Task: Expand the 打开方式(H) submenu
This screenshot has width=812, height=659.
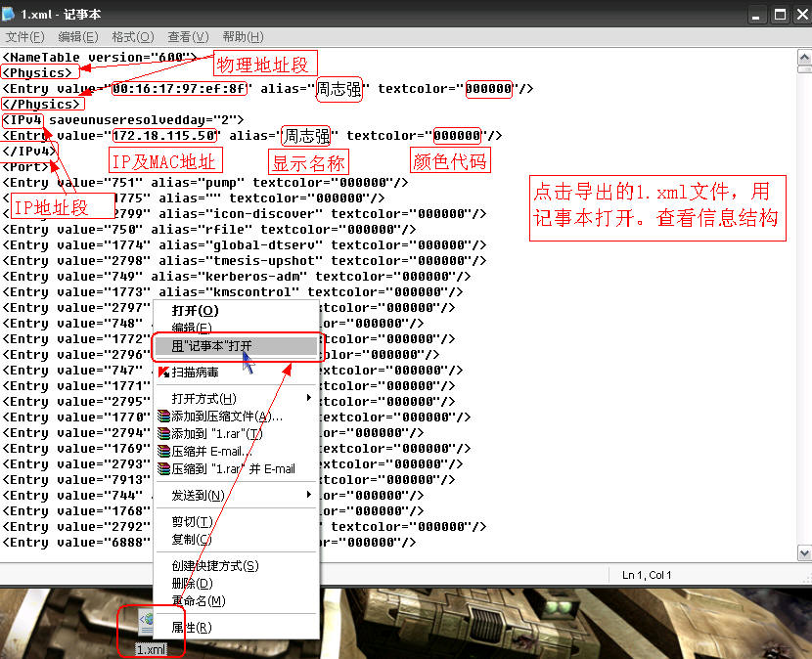Action: (205, 398)
